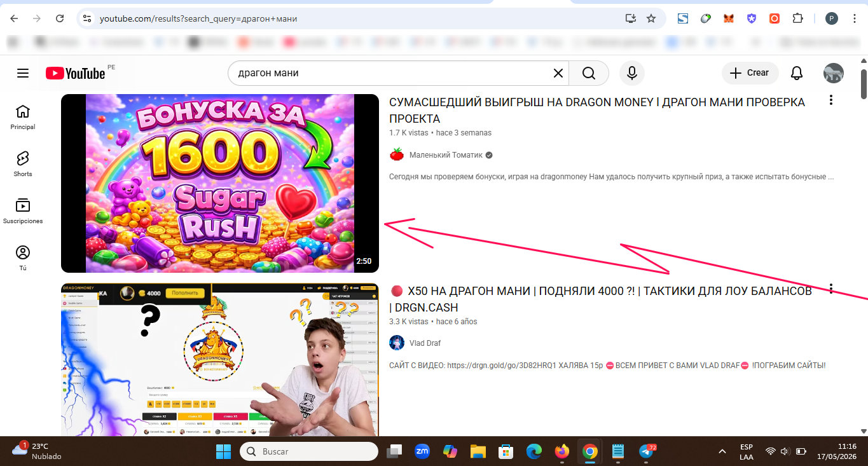Open the notepad app on the taskbar
Viewport: 868px width, 466px height.
pos(618,451)
